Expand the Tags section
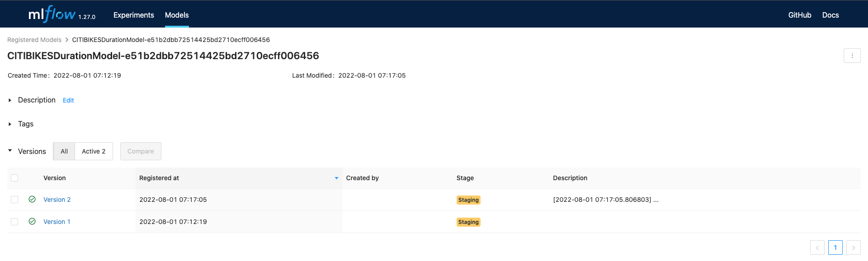Screen dimensions: 868x261 [x=10, y=124]
